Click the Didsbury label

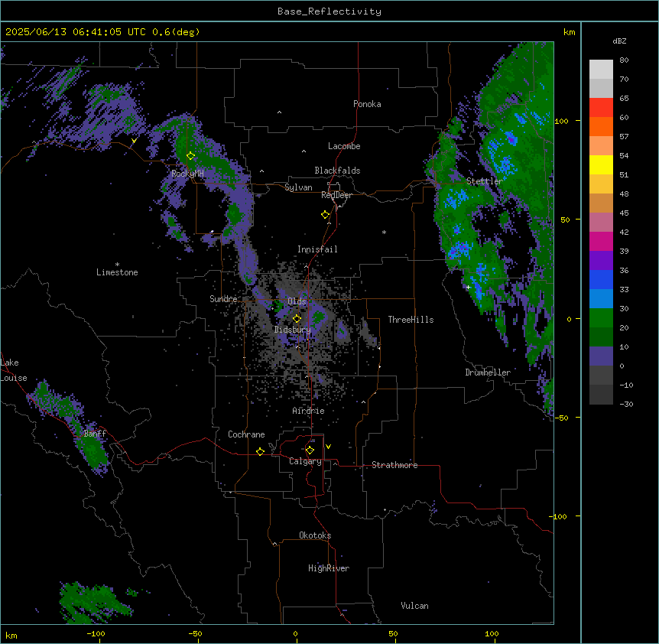pyautogui.click(x=293, y=330)
